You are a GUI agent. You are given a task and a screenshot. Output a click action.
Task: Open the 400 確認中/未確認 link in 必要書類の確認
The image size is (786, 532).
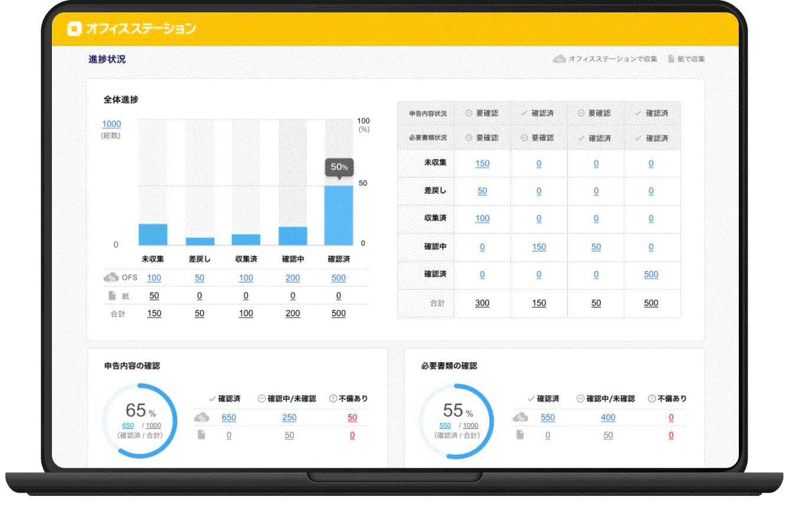point(608,418)
